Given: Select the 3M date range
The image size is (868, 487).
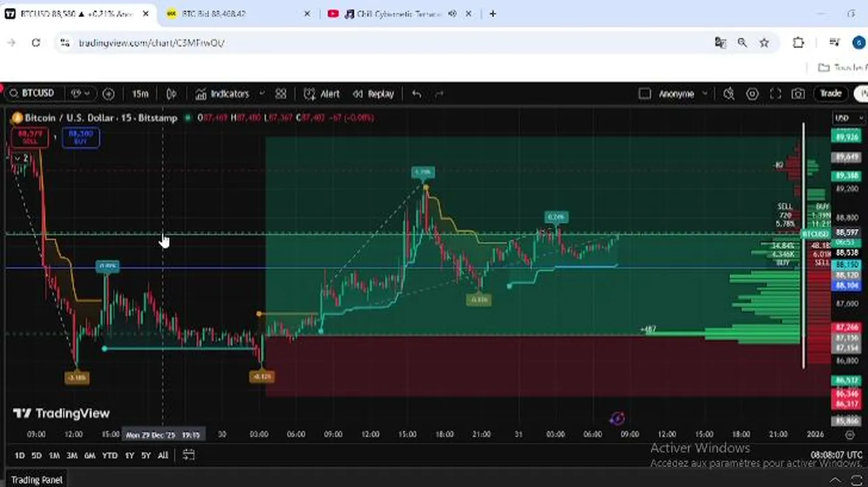Looking at the screenshot, I should [72, 456].
